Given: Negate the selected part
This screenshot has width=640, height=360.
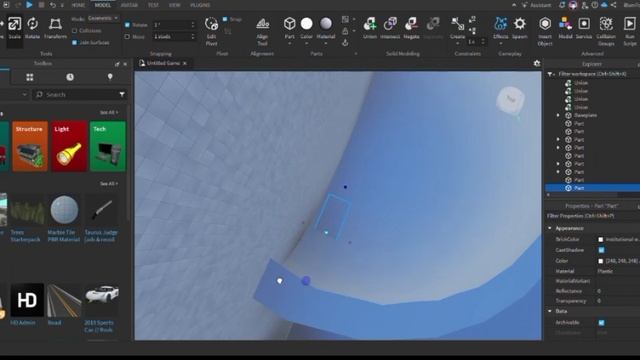Looking at the screenshot, I should click(x=411, y=27).
